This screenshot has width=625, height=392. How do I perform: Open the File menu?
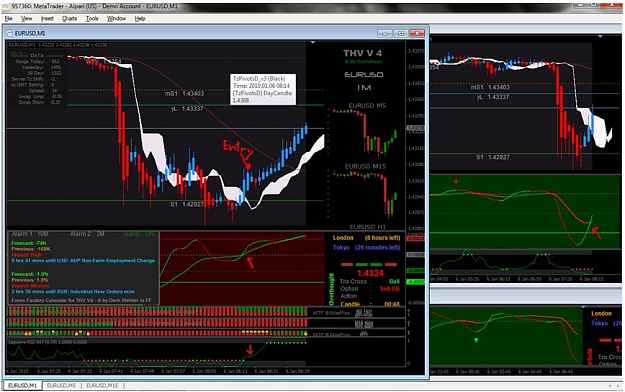pyautogui.click(x=8, y=18)
